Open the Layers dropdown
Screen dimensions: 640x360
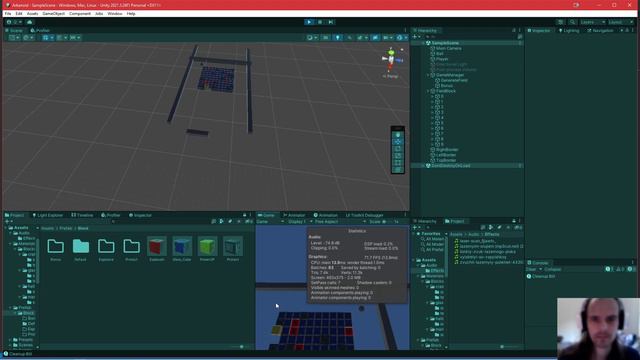(x=593, y=22)
